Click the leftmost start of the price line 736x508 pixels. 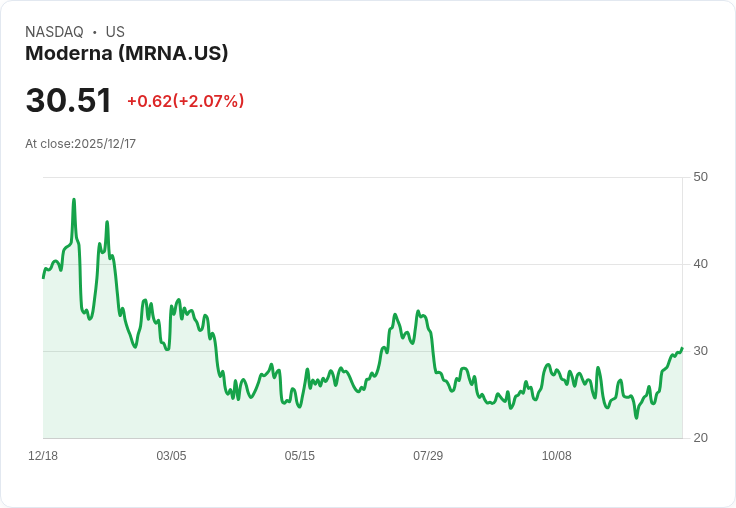[x=43, y=277]
